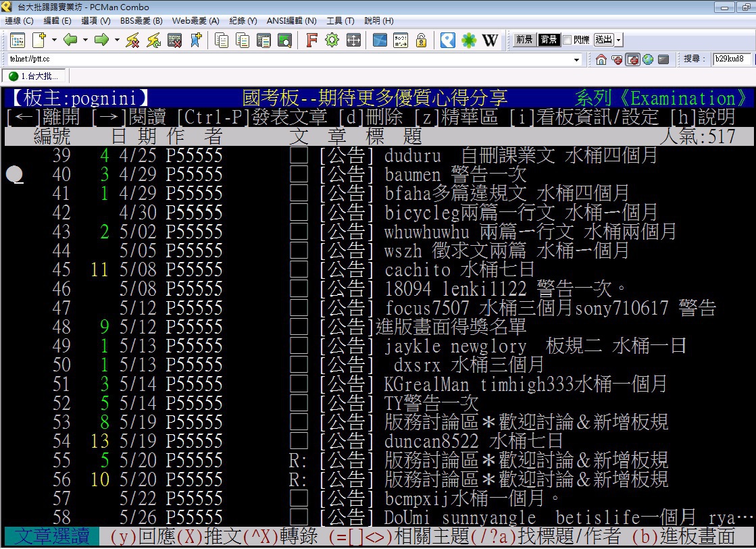Open the dropdown arrow next to back arrow
Screen dimensions: 756x549
(x=85, y=40)
